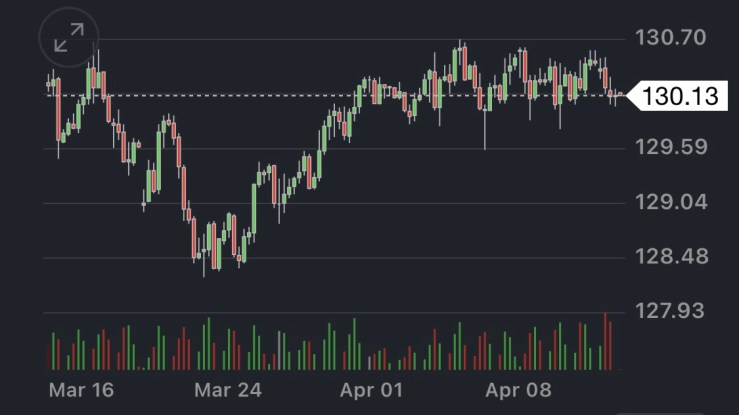This screenshot has width=739, height=415.
Task: Click the dashed current price line
Action: coord(300,95)
